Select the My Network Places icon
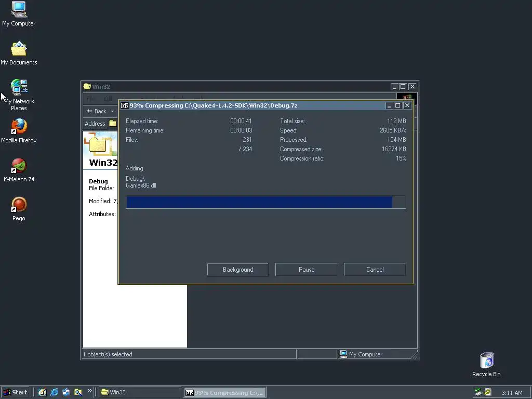The image size is (532, 399). click(19, 95)
